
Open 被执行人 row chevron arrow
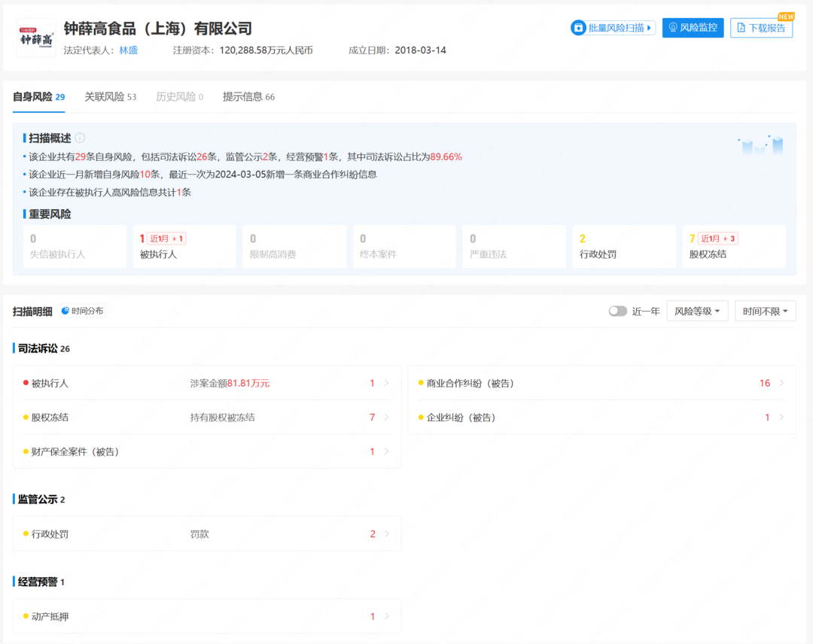[x=387, y=383]
